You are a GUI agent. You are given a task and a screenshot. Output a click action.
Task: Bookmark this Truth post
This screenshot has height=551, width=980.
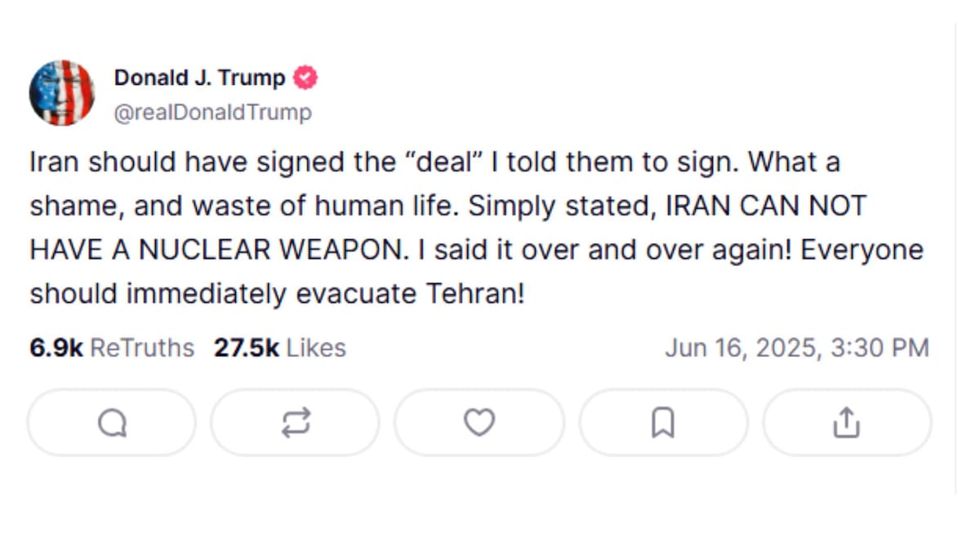coord(663,423)
